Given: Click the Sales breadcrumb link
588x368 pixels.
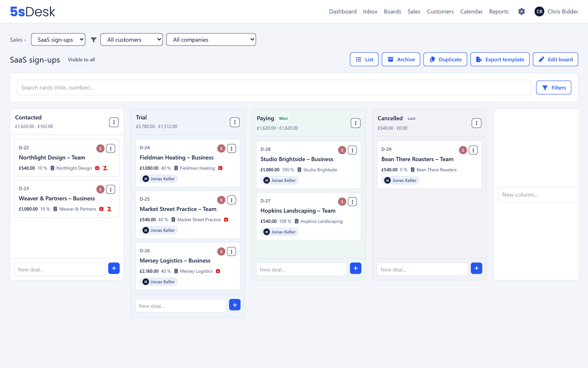Looking at the screenshot, I should tap(16, 40).
